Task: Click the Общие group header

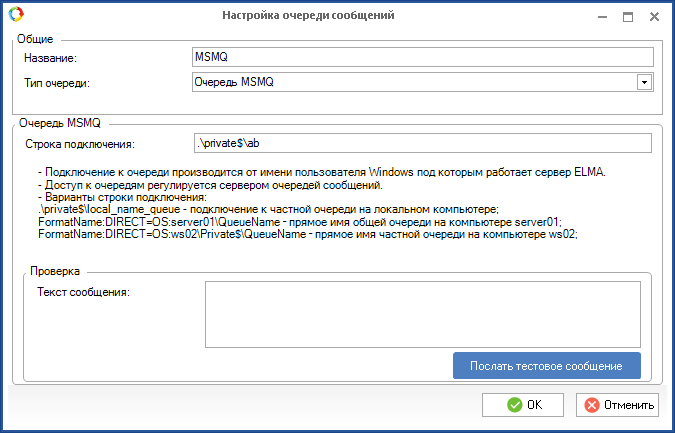Action: point(35,39)
